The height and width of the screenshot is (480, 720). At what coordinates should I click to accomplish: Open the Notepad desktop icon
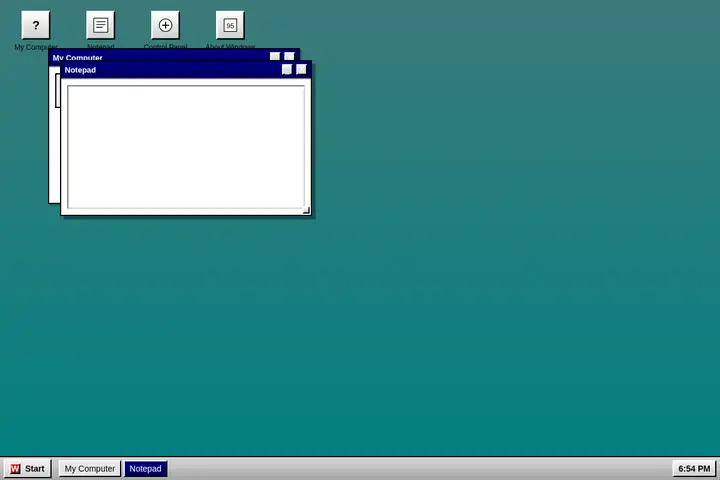[101, 25]
